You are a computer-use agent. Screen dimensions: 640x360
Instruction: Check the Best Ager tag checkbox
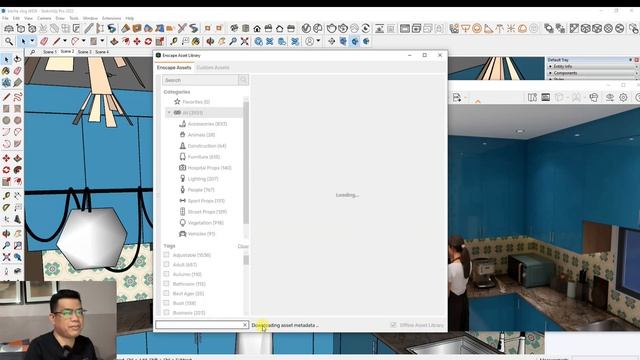(x=166, y=293)
